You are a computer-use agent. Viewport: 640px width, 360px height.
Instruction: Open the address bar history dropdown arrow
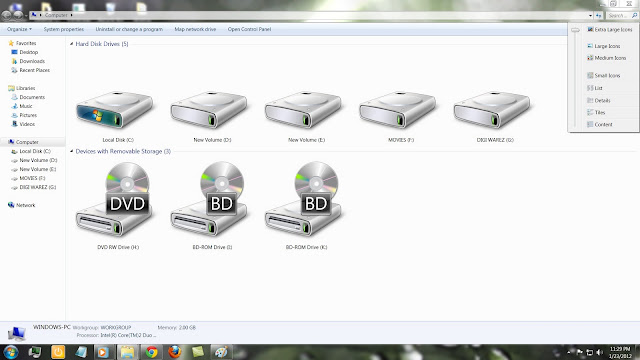(590, 16)
